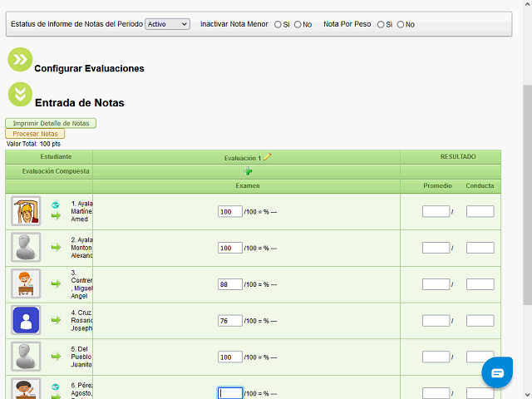Collapse the Entrada de Notas section icon
This screenshot has width=532, height=399.
pos(20,94)
